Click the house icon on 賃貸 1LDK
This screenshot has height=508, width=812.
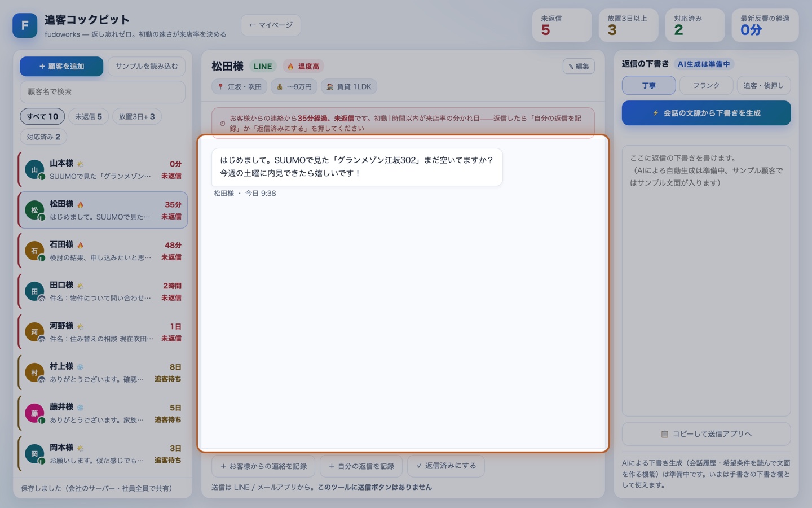(x=330, y=87)
